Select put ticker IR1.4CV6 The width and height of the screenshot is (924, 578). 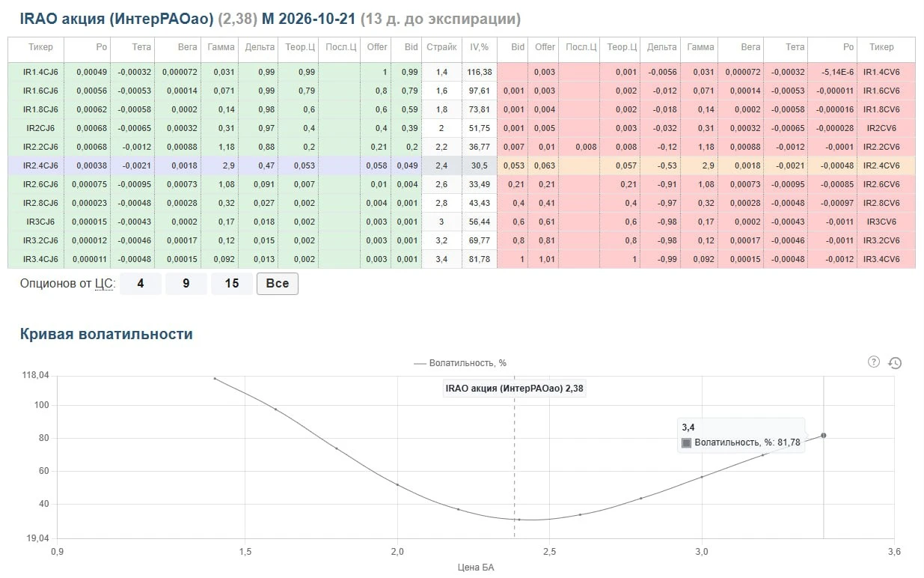click(881, 72)
